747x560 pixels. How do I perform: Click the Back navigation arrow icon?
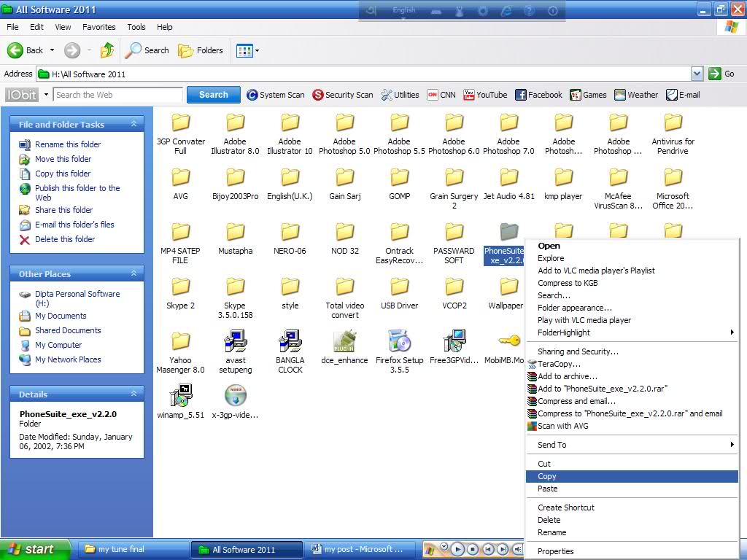tap(15, 50)
